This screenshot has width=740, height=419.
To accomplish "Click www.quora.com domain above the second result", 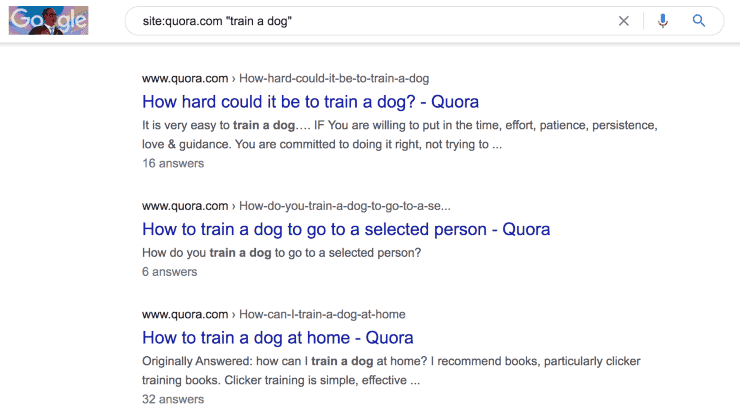I will tap(182, 206).
